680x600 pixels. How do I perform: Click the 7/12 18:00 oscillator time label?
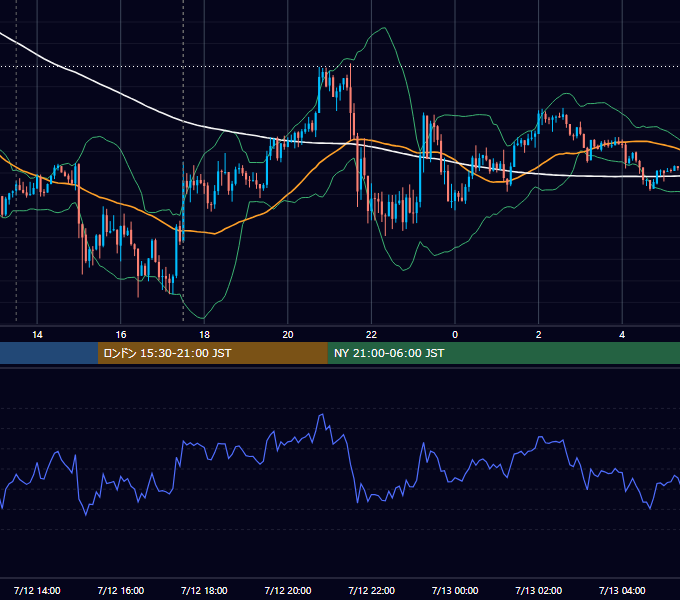(x=204, y=590)
